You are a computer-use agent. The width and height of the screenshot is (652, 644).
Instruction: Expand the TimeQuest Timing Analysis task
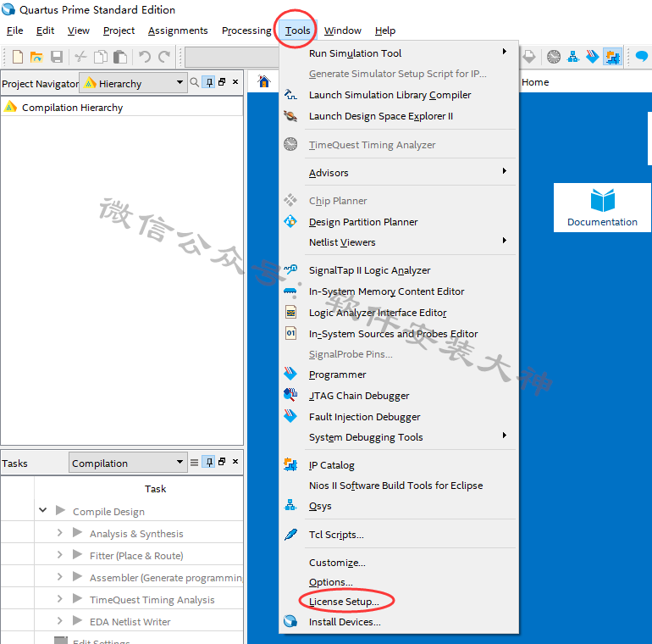tap(59, 598)
